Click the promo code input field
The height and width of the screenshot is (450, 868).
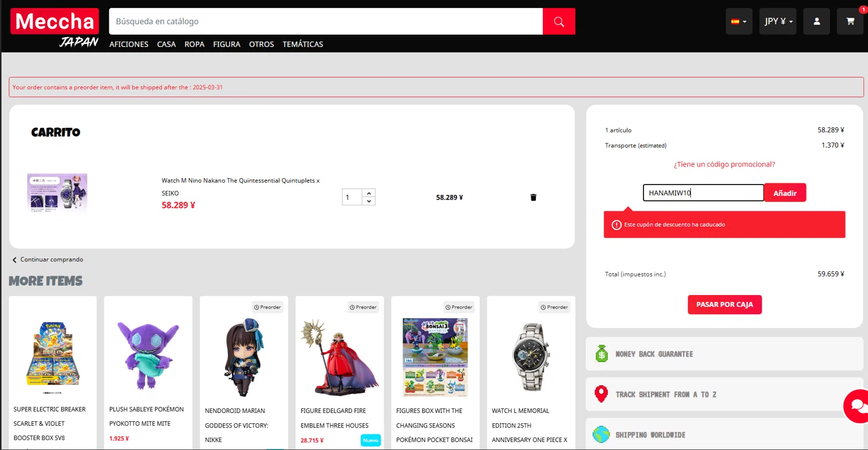coord(704,193)
